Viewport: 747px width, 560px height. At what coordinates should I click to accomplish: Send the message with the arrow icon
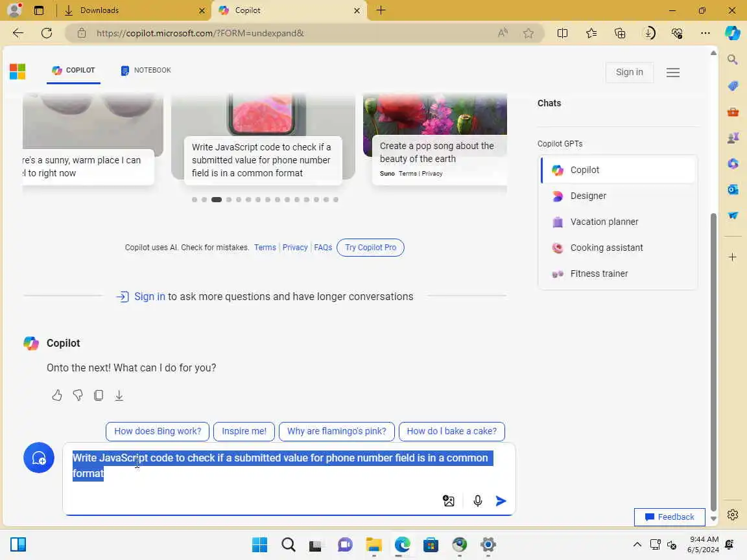[x=501, y=501]
